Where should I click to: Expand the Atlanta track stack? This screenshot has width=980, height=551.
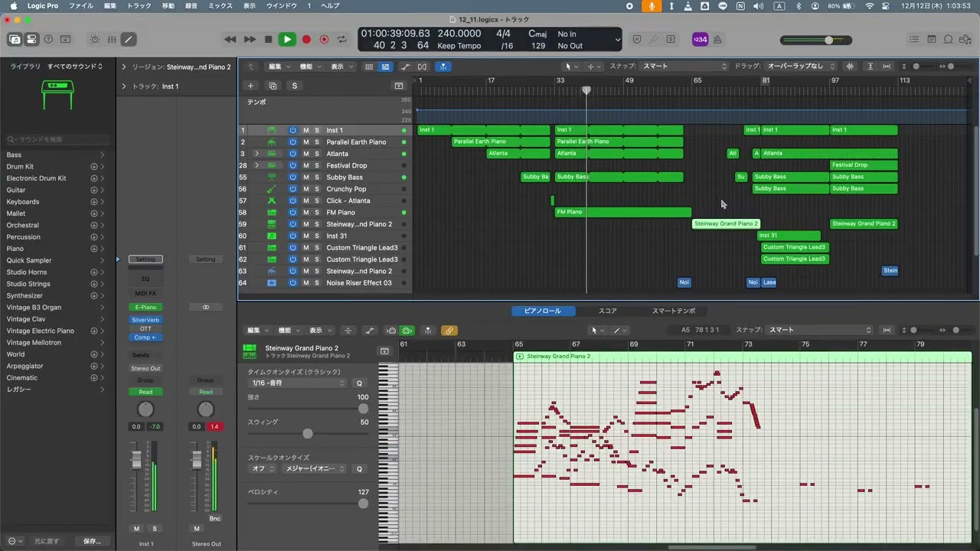(256, 154)
